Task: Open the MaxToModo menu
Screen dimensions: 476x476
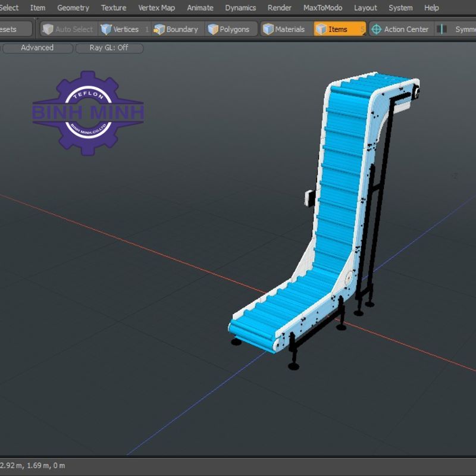Action: [x=322, y=8]
